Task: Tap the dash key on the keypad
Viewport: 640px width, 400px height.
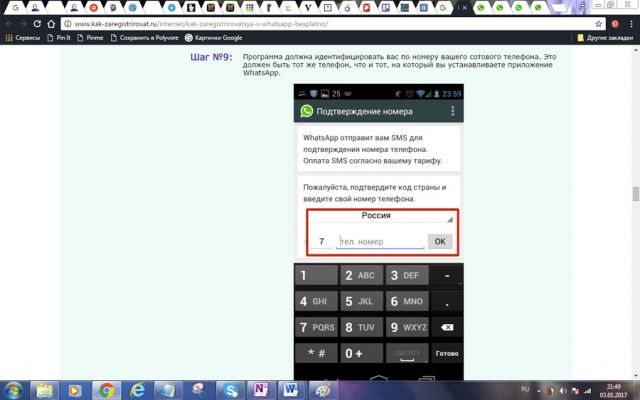Action: point(447,276)
